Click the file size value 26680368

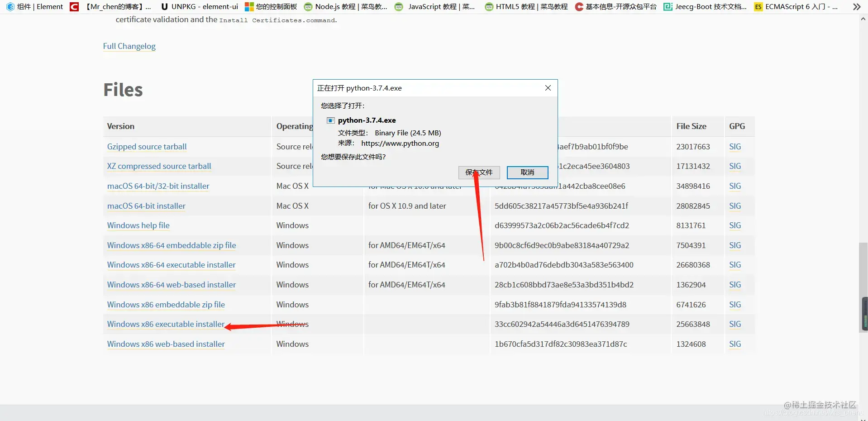(x=693, y=265)
